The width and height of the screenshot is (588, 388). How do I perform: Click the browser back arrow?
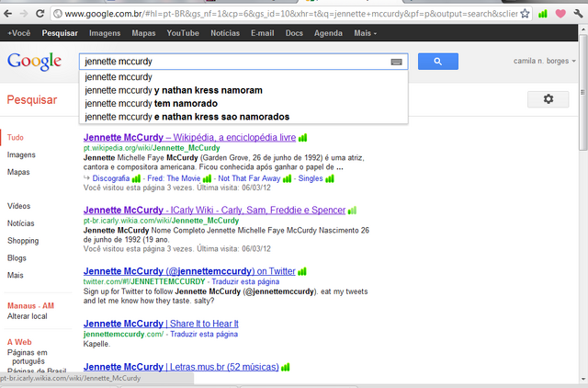(x=7, y=14)
